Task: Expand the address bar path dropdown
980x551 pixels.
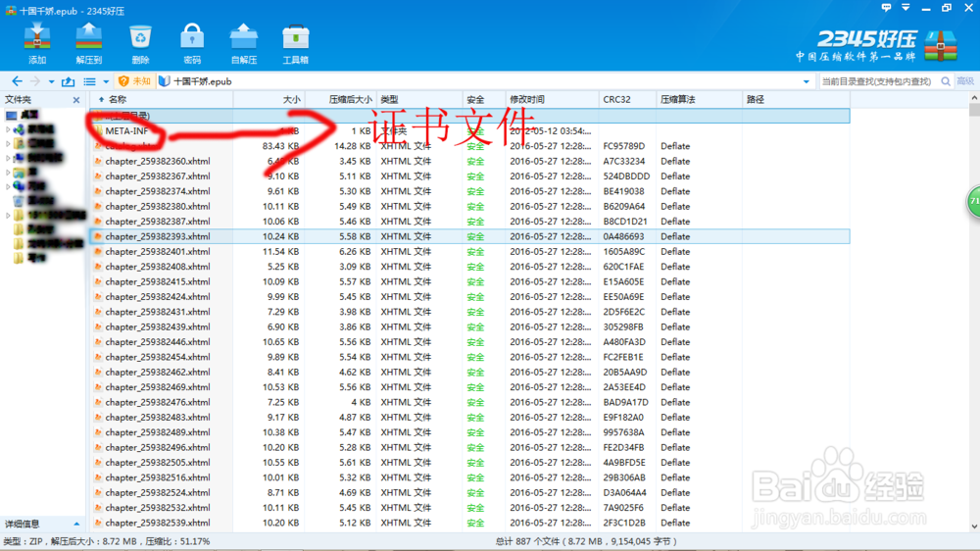Action: [807, 82]
